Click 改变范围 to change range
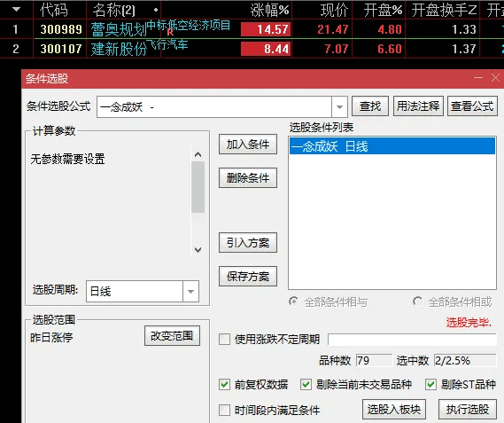This screenshot has width=504, height=423. [172, 336]
